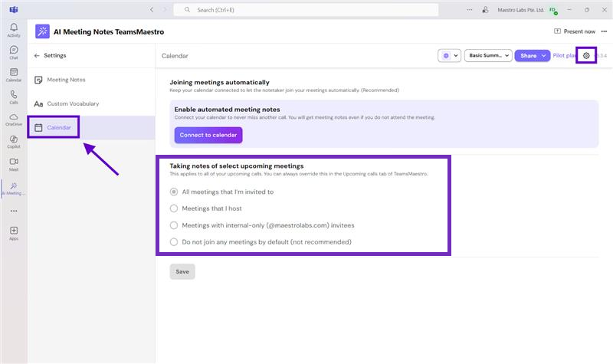Open app header more options ellipsis
The image size is (613, 364).
604,31
